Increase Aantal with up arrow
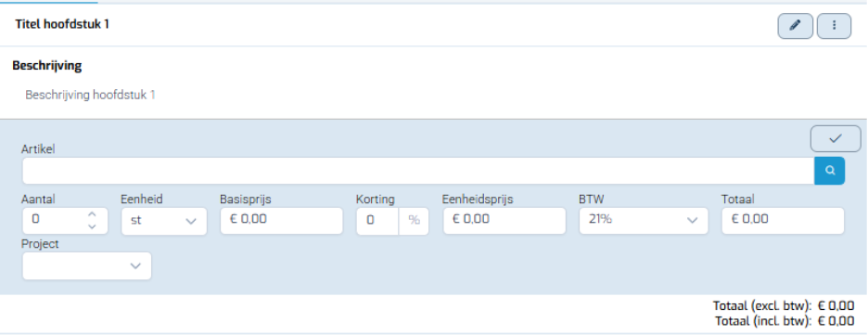Image resolution: width=868 pixels, height=335 pixels. (93, 213)
